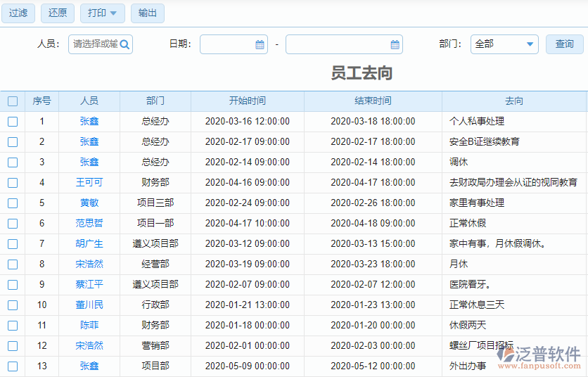
Task: Open employee link 王可可 in row 4
Action: (x=89, y=183)
